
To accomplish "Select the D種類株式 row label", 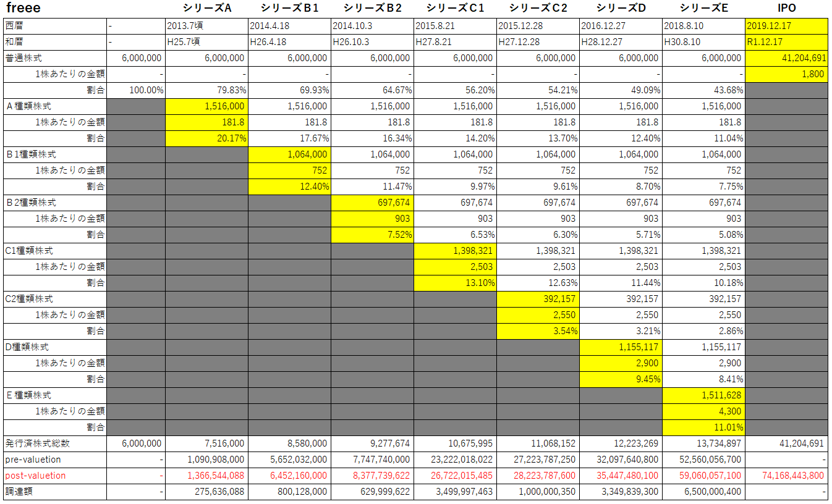I will [x=54, y=348].
